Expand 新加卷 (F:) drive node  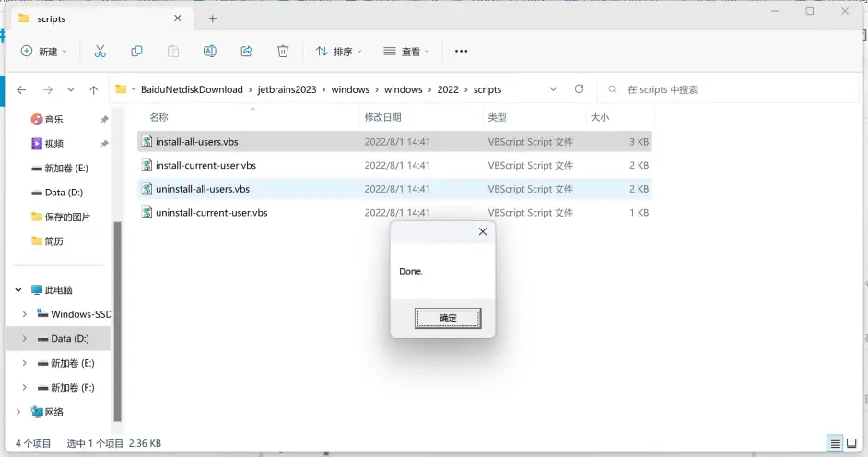coord(24,387)
